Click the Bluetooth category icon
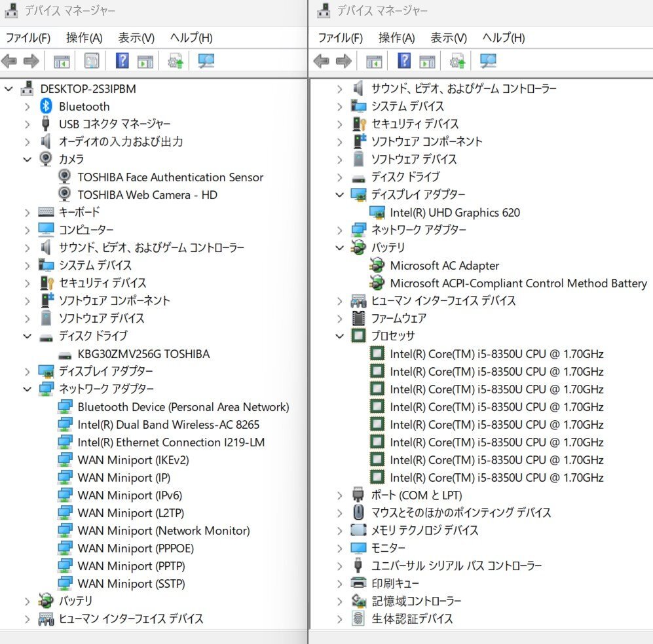Image resolution: width=653 pixels, height=644 pixels. [46, 106]
